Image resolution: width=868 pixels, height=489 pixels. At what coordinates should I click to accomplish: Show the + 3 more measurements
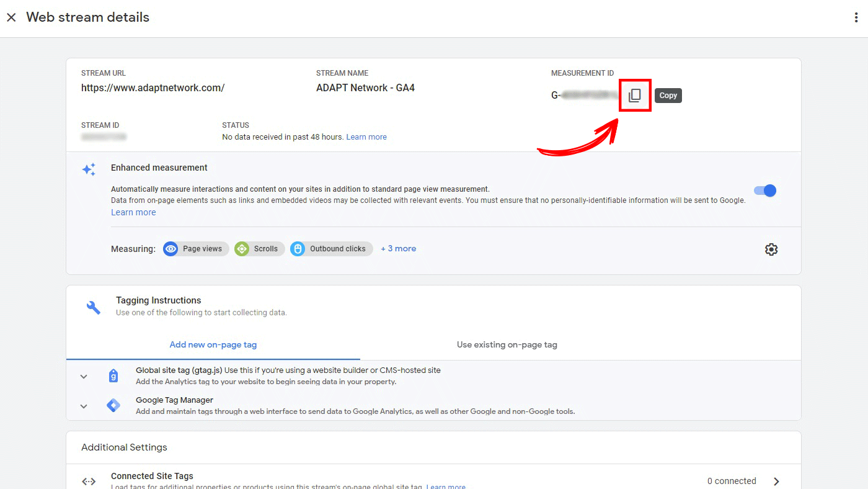point(398,248)
